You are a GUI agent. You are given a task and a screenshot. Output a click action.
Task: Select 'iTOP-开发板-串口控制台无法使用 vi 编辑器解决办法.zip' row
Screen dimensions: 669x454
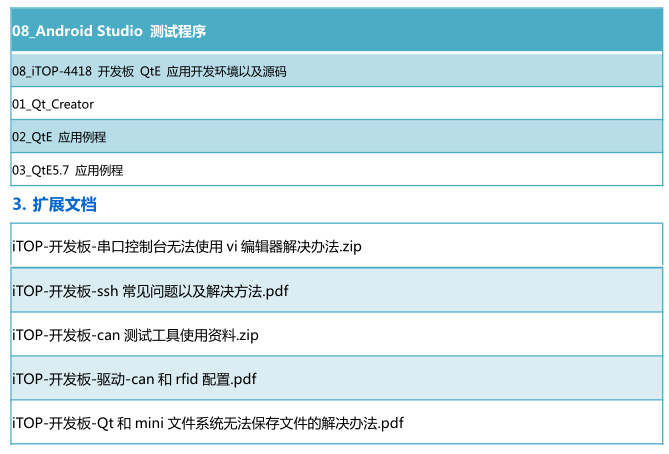337,245
